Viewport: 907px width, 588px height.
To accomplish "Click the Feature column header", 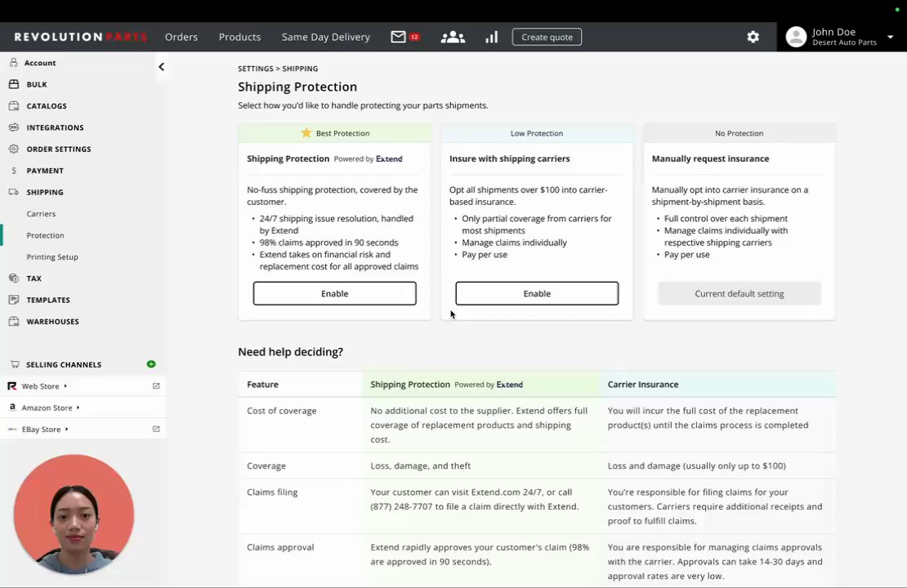I will point(262,385).
